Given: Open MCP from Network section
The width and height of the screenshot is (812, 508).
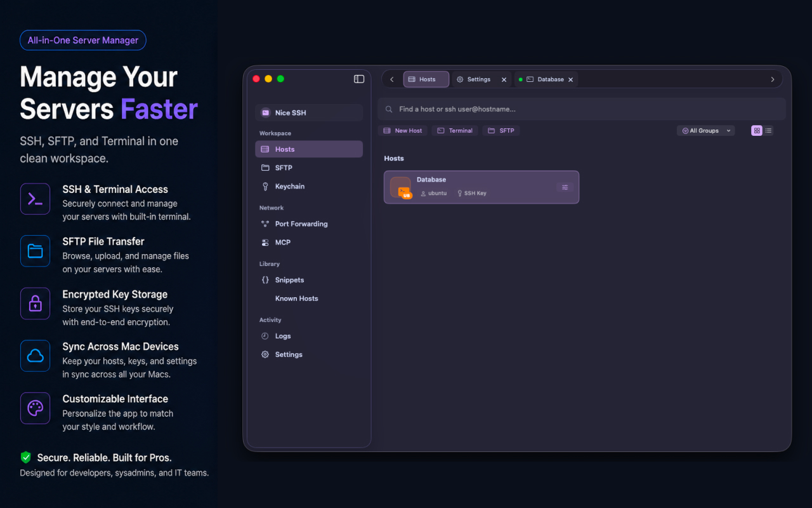Looking at the screenshot, I should click(309, 242).
